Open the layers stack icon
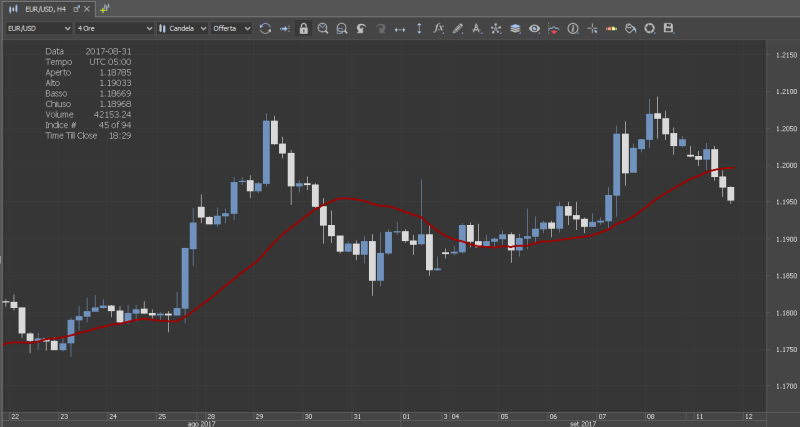Image resolution: width=800 pixels, height=427 pixels. click(515, 28)
